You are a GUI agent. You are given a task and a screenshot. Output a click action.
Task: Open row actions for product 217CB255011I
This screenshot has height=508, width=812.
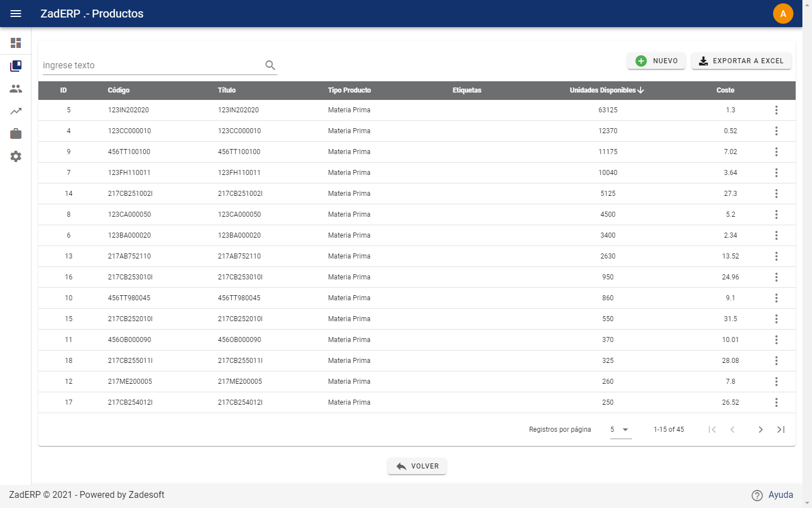[776, 361]
